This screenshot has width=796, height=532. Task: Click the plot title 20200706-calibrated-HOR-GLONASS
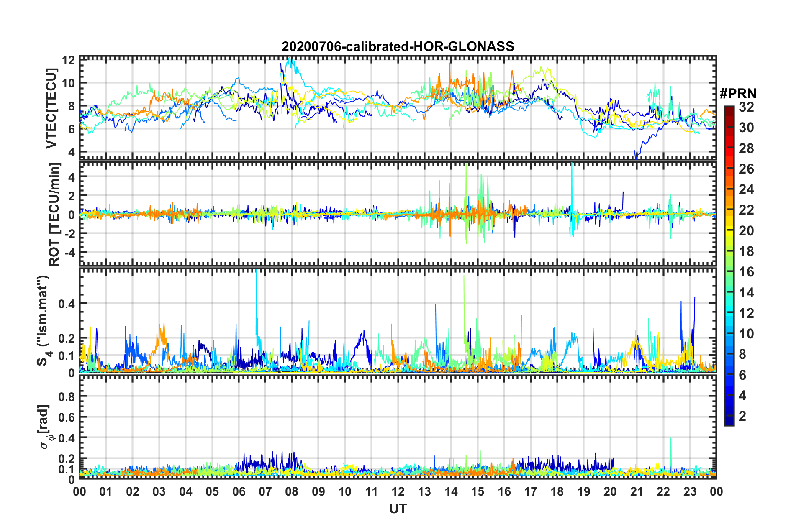[x=398, y=46]
